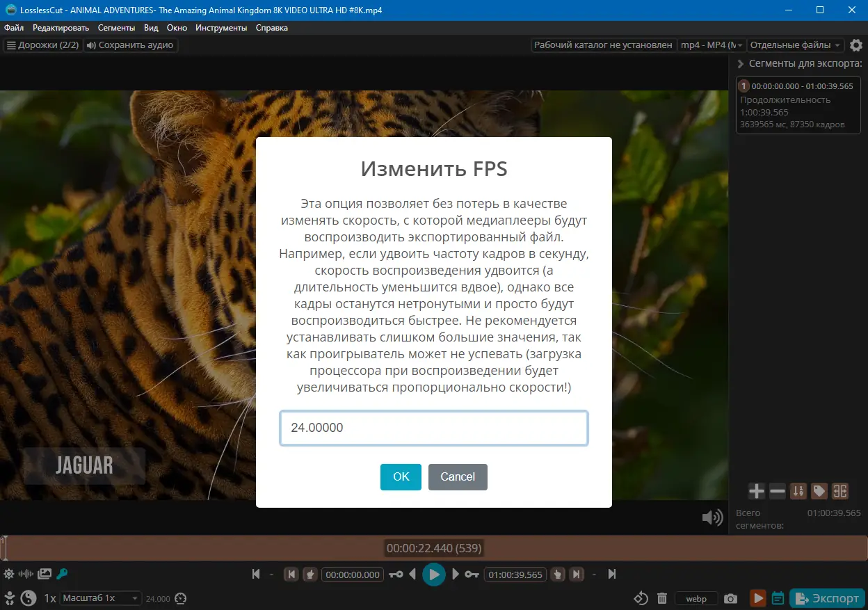Toggle the yin-yang invert segments icon
This screenshot has height=610, width=868.
[x=28, y=597]
